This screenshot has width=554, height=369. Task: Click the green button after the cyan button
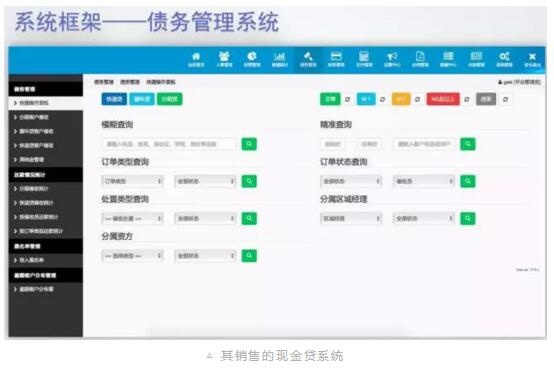point(170,99)
